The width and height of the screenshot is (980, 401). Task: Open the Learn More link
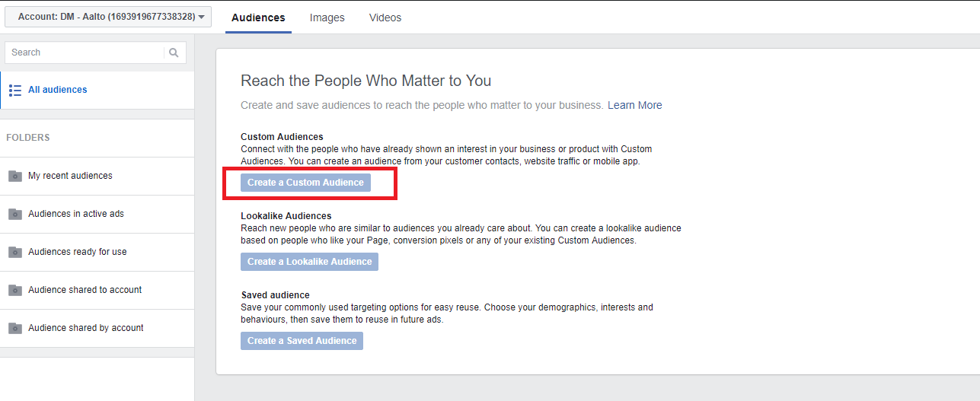(635, 105)
